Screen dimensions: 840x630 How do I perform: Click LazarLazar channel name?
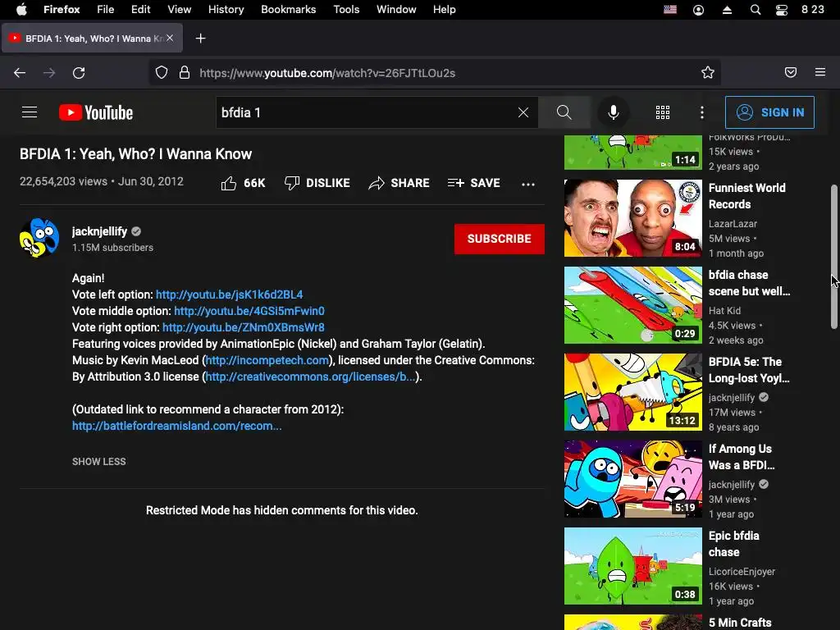coord(733,224)
